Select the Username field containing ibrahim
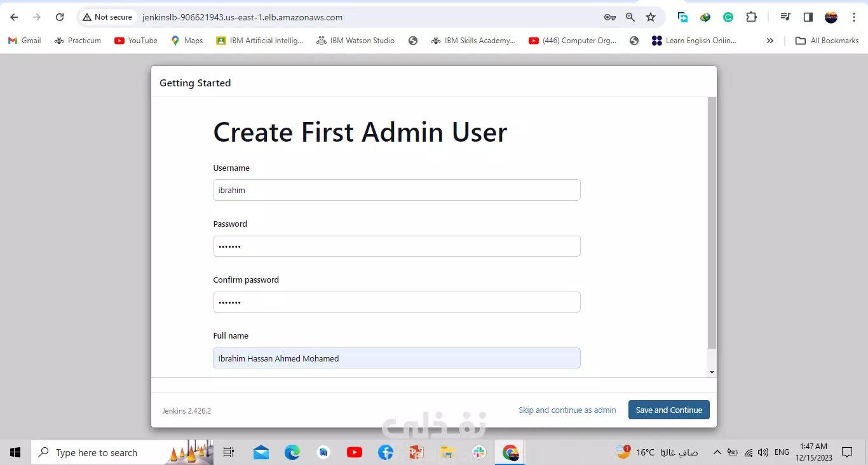Screen dimensions: 868x465 (397, 190)
